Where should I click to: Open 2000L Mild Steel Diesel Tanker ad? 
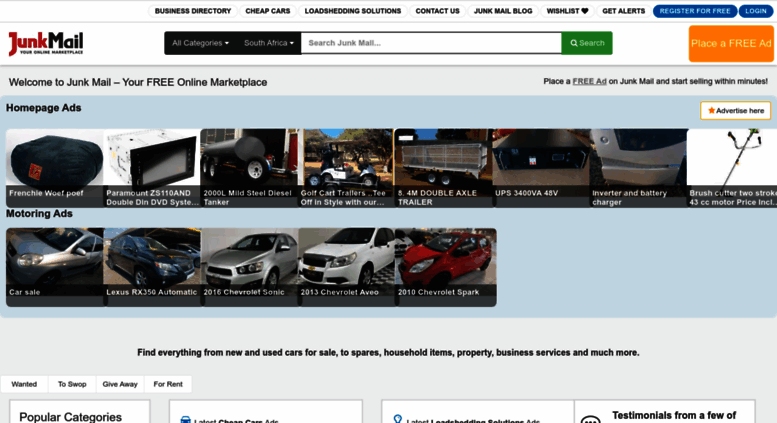coord(249,168)
